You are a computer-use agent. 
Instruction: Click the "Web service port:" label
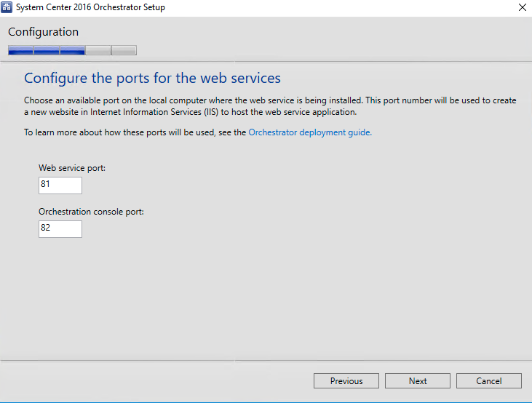72,168
